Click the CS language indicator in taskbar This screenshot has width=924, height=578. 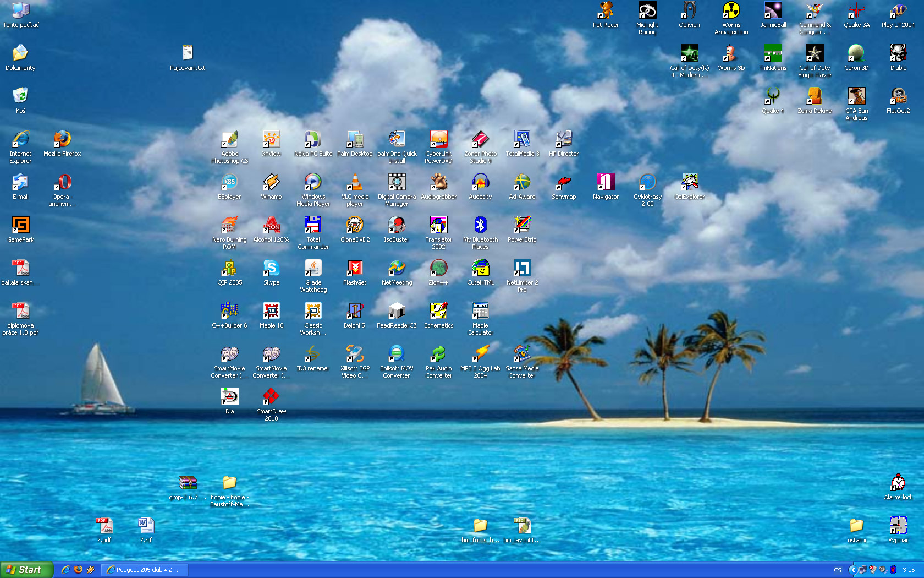[838, 570]
